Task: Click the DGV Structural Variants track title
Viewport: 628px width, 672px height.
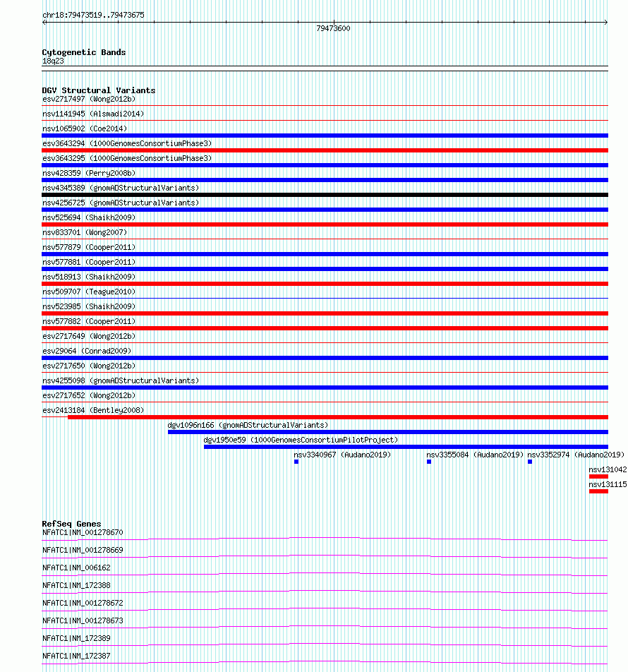Action: (99, 90)
